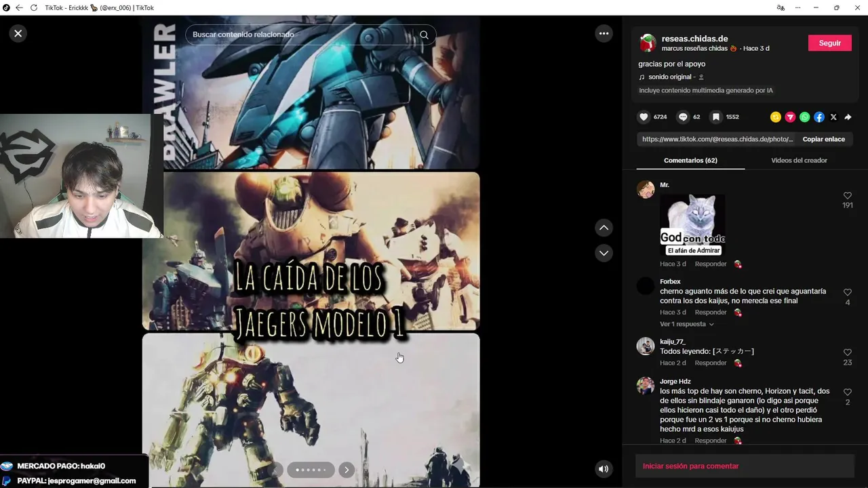Go to previous post with up arrow
The image size is (868, 488).
coord(604,228)
